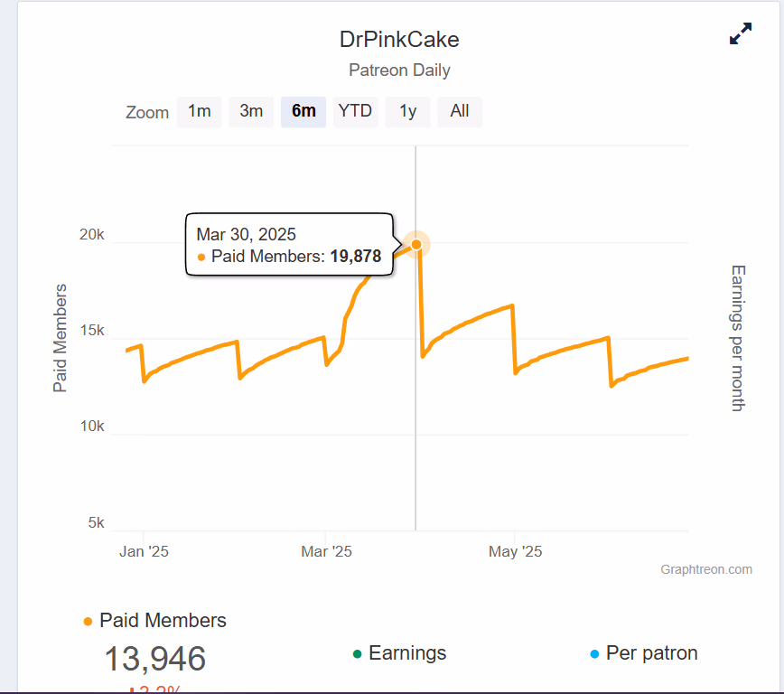The width and height of the screenshot is (784, 694).
Task: Click the Earnings per month axis title
Action: pos(737,338)
